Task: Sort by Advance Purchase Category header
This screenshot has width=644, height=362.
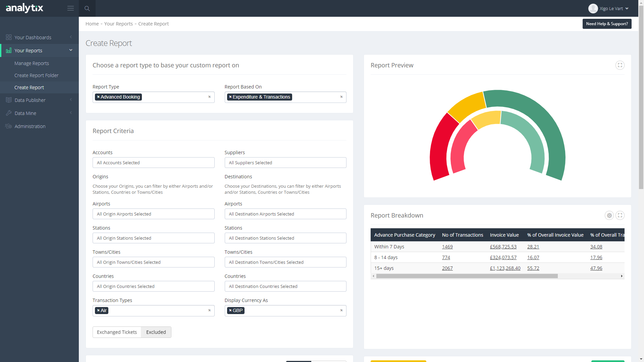Action: [x=405, y=235]
